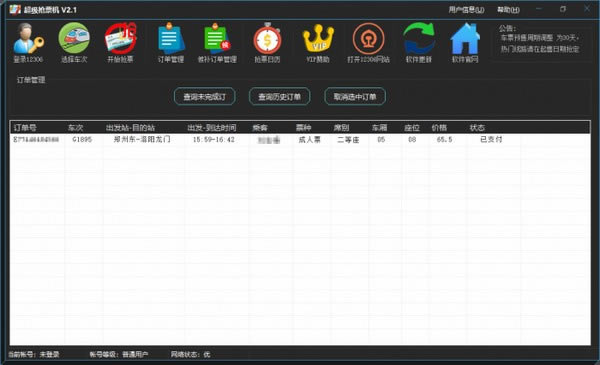Click 查询未完成订单 button
This screenshot has width=600, height=365.
pos(204,96)
